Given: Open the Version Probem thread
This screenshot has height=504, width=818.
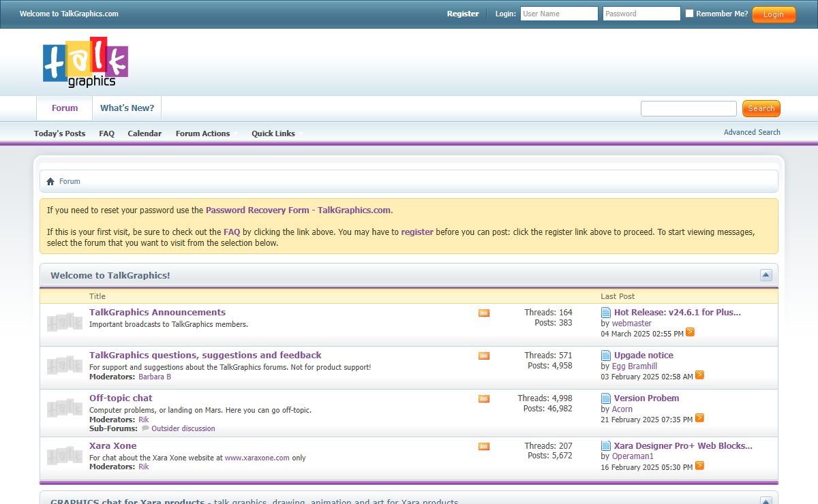Looking at the screenshot, I should (646, 398).
